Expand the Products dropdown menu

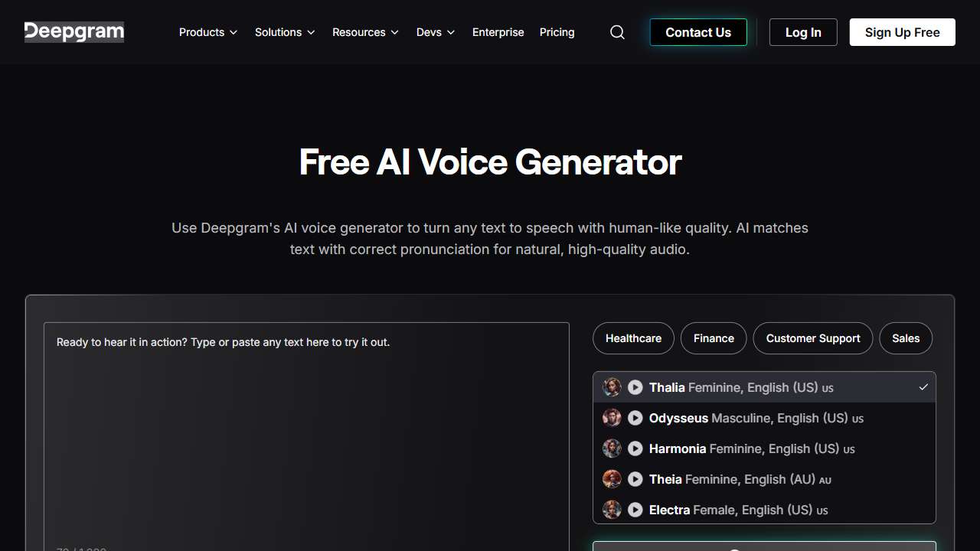[x=208, y=32]
